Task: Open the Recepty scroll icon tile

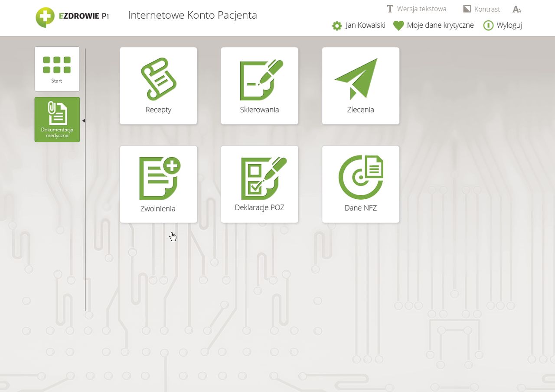Action: tap(158, 86)
